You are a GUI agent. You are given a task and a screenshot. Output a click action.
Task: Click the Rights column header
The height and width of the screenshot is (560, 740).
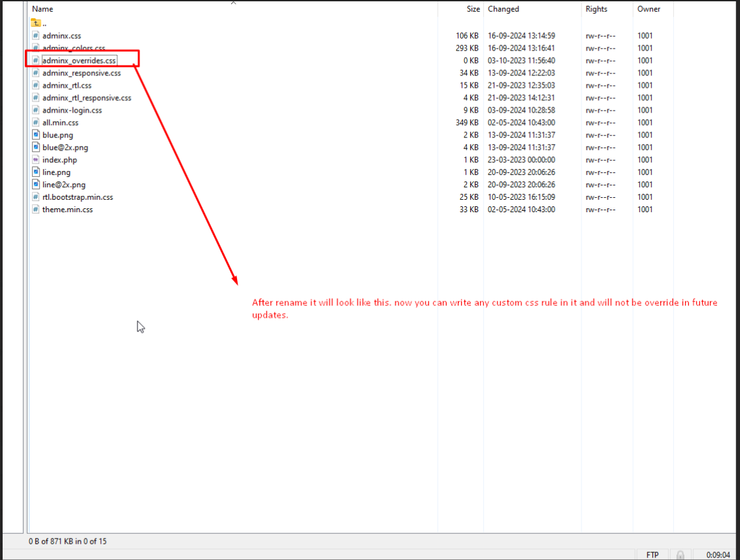tap(596, 9)
